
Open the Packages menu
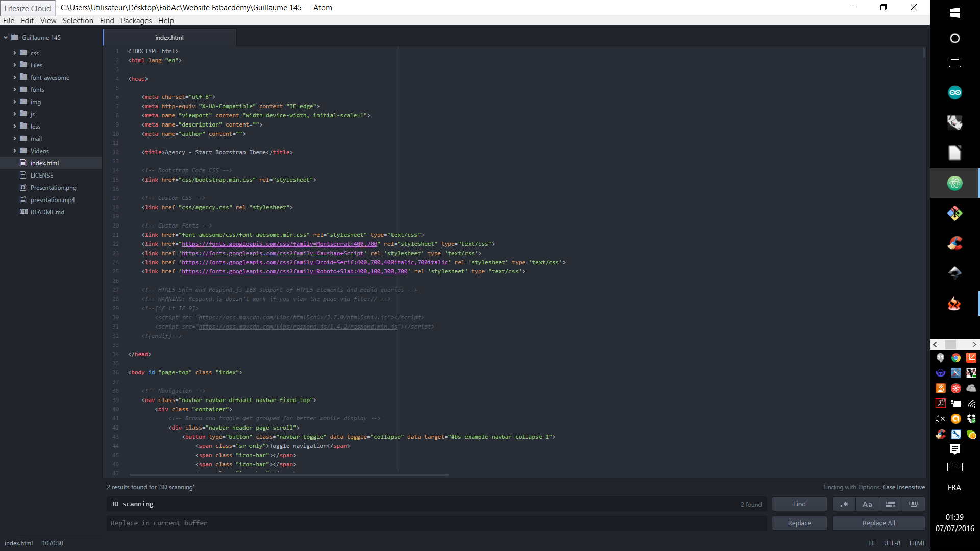[136, 21]
